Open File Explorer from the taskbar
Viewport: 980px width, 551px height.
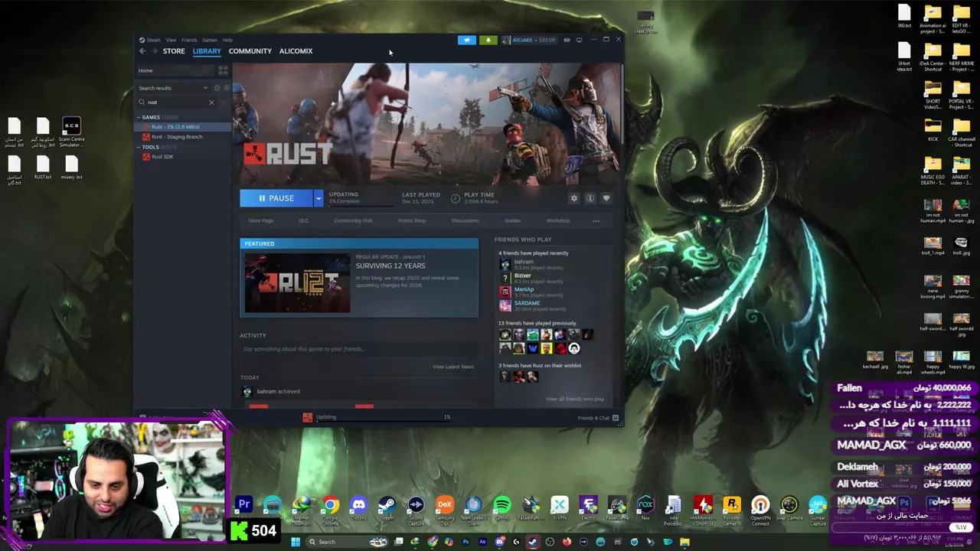(684, 542)
